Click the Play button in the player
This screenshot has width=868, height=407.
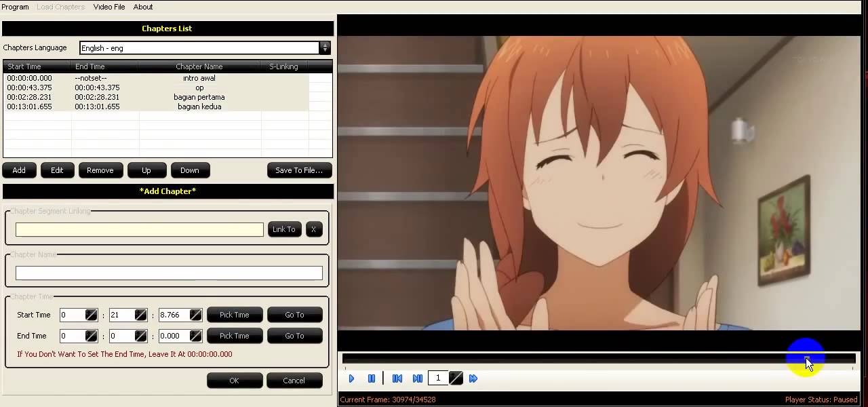(351, 379)
